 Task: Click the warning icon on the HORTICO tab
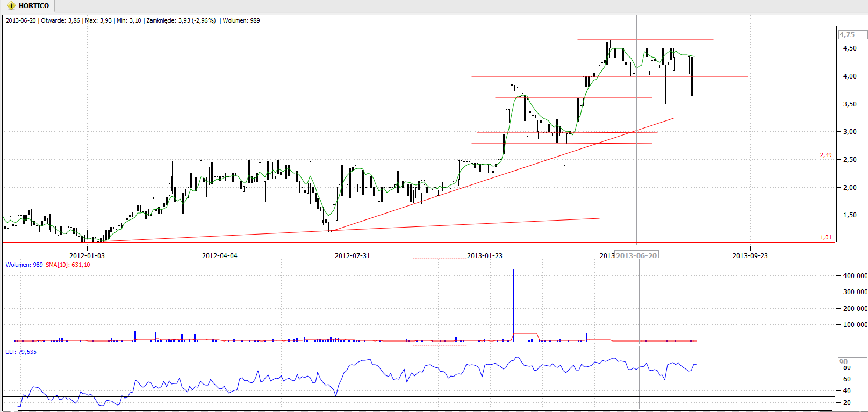[11, 6]
